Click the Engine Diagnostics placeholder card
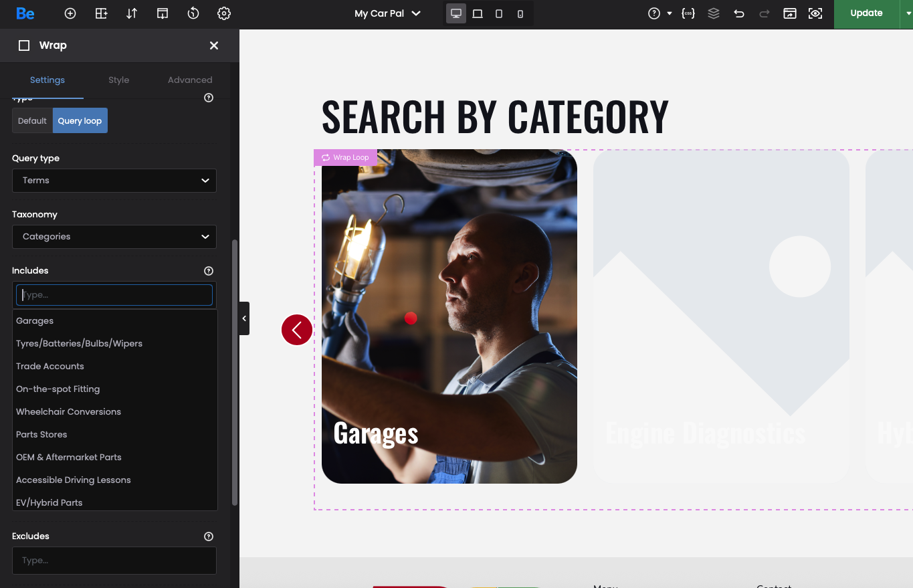The height and width of the screenshot is (588, 913). click(x=721, y=316)
